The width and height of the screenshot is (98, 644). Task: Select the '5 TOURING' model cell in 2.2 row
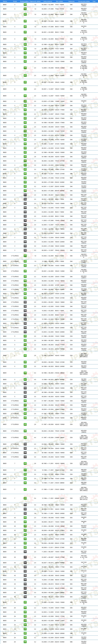click(x=15, y=409)
